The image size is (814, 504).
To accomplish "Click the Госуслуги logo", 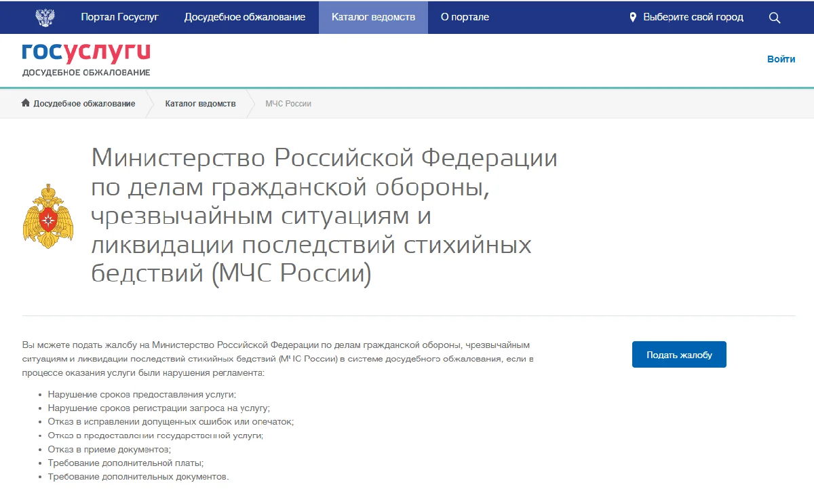I will tap(86, 54).
